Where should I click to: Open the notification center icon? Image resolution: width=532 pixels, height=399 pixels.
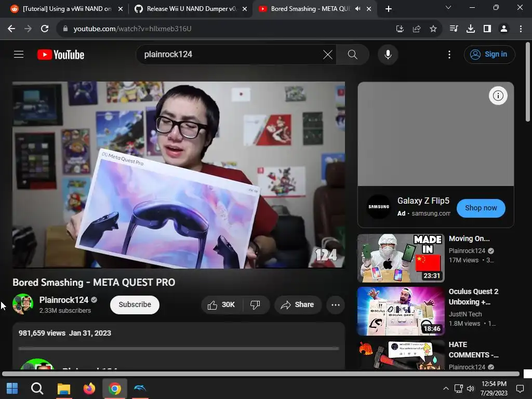pyautogui.click(x=520, y=389)
